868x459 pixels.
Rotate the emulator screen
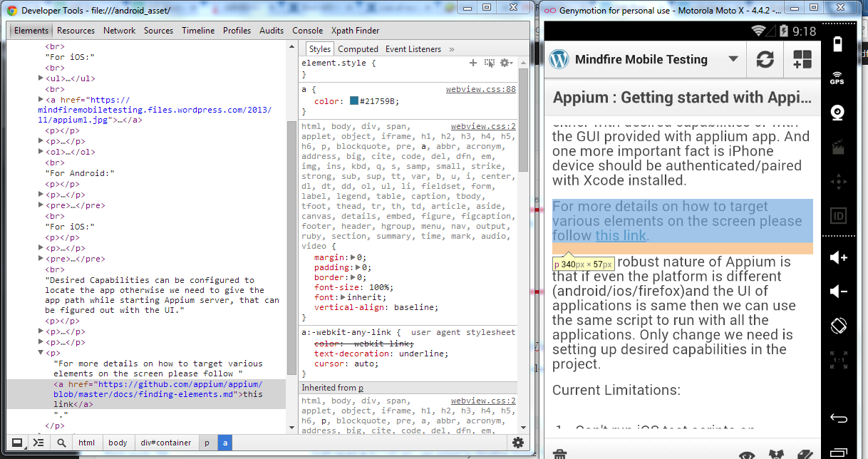click(838, 326)
